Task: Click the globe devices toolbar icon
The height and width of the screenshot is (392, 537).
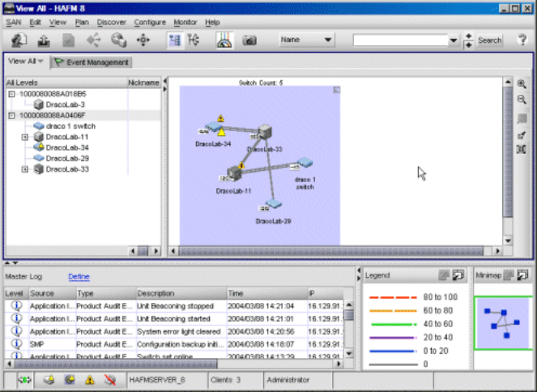Action: click(x=118, y=40)
